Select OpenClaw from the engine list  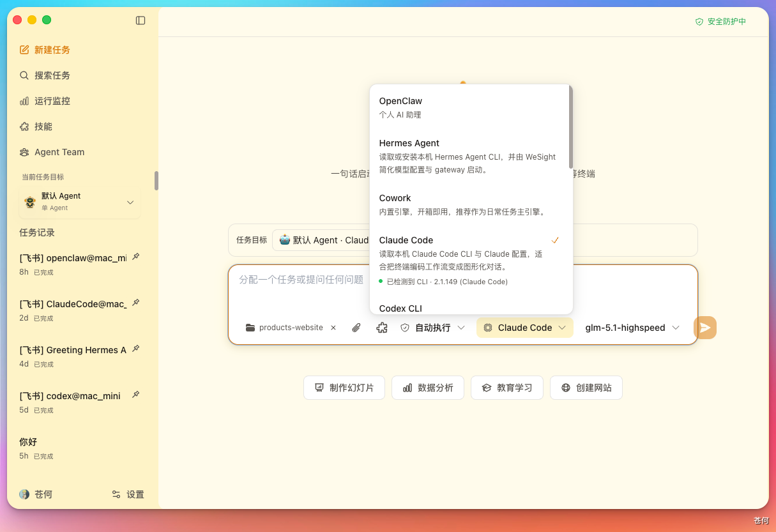click(471, 108)
